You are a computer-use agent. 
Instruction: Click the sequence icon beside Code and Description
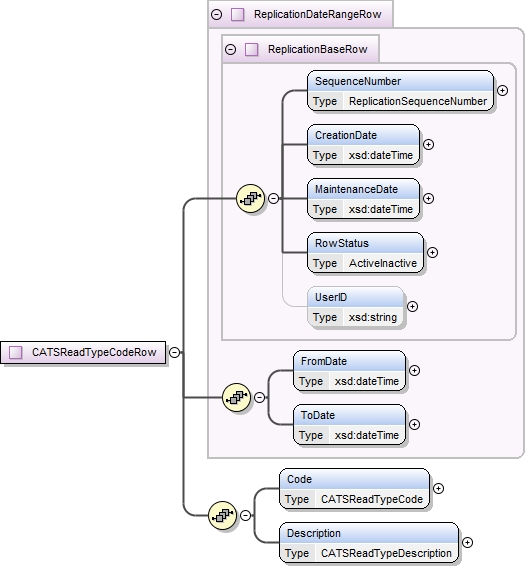pyautogui.click(x=222, y=515)
